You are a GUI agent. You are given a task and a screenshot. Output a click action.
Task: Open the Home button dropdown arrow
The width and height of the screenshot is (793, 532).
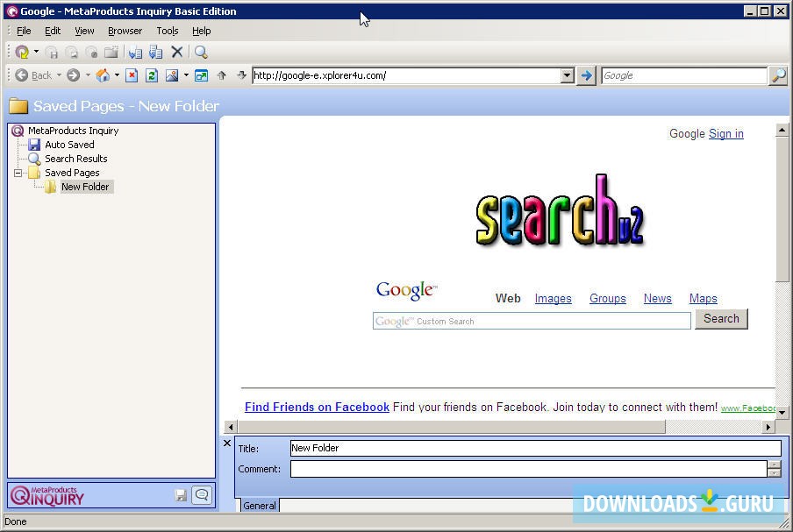[117, 75]
